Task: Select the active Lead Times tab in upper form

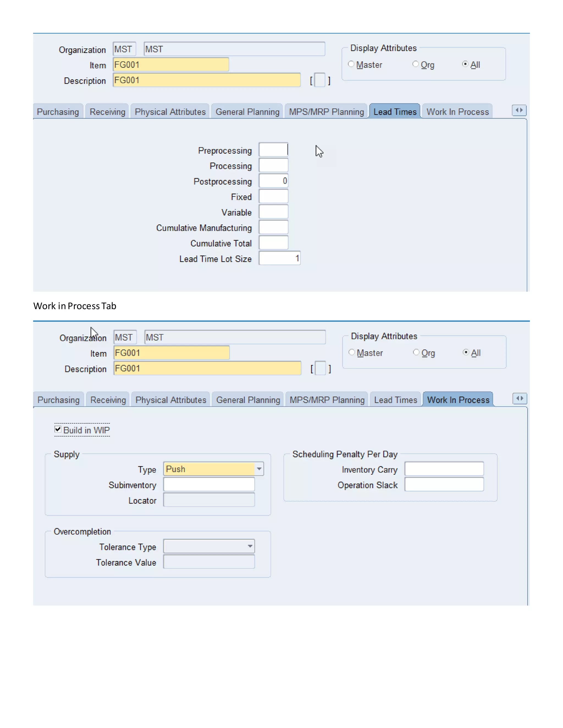Action: tap(395, 112)
